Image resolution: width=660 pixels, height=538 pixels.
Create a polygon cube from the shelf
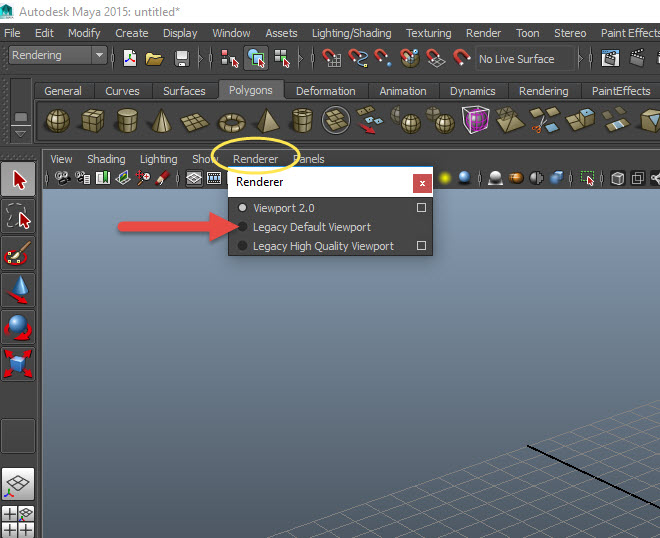click(x=93, y=121)
